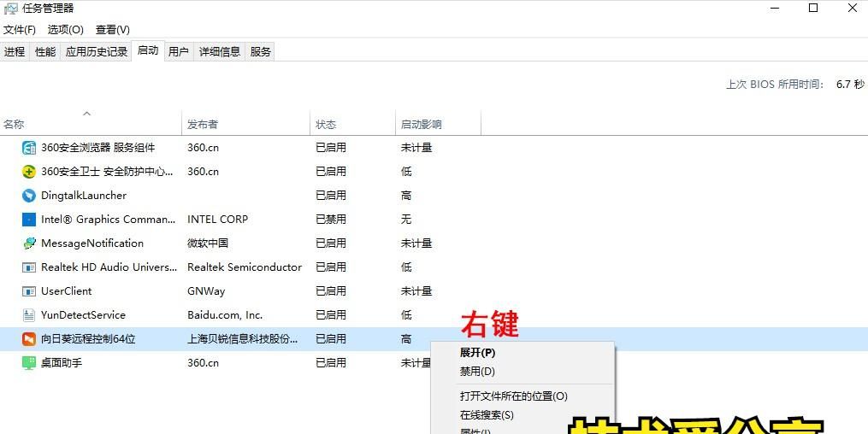Select the 360安全卫士 安全防护中心 row name
This screenshot has width=868, height=434.
coord(108,172)
